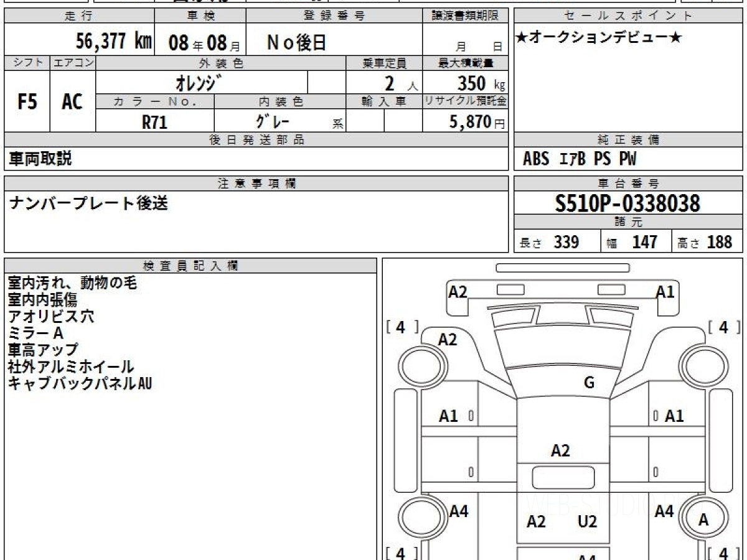Select the 外装色 header

(221, 62)
